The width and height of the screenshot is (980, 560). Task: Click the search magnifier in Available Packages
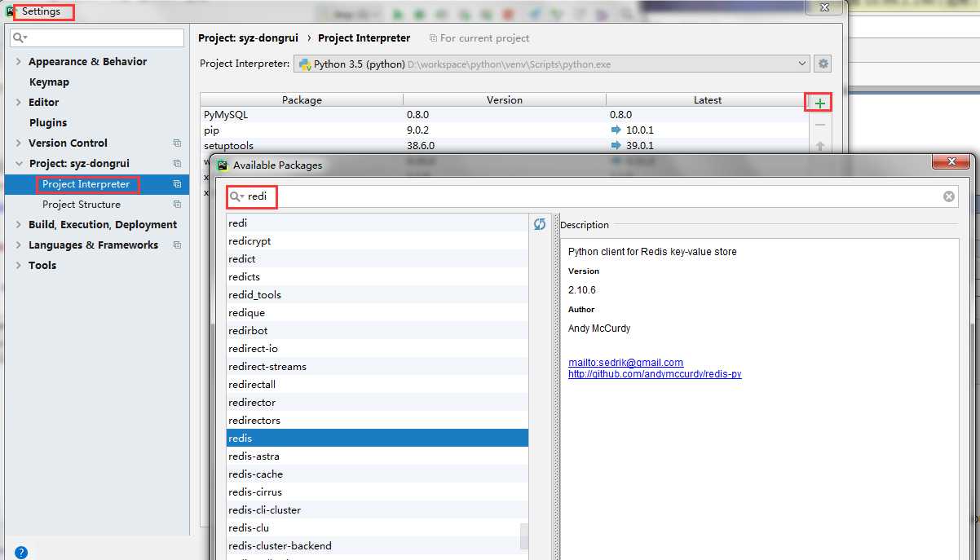pos(236,196)
